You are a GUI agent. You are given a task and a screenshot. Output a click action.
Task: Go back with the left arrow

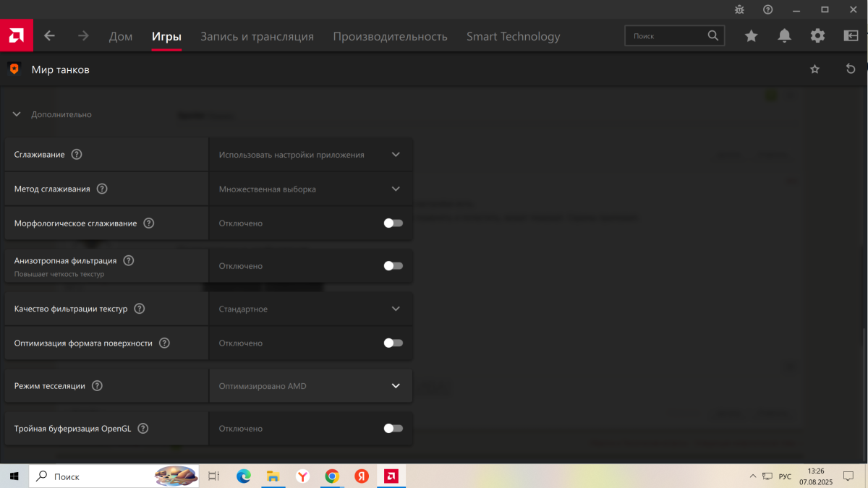(49, 36)
